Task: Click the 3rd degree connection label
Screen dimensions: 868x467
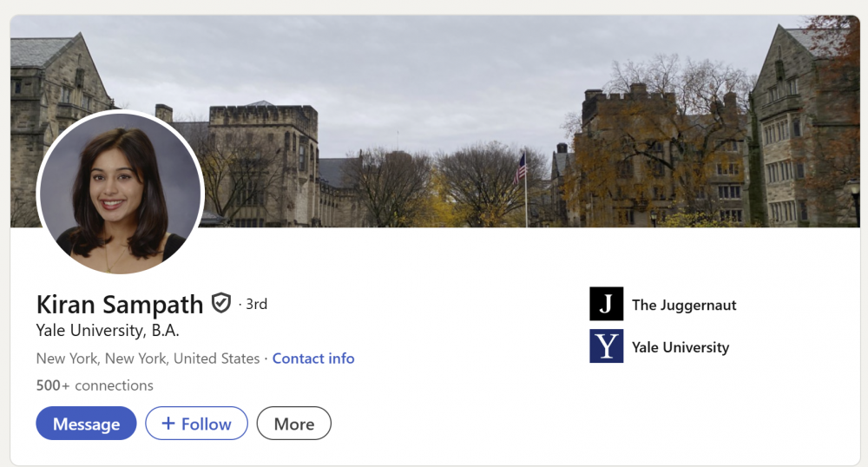Action: [x=256, y=304]
